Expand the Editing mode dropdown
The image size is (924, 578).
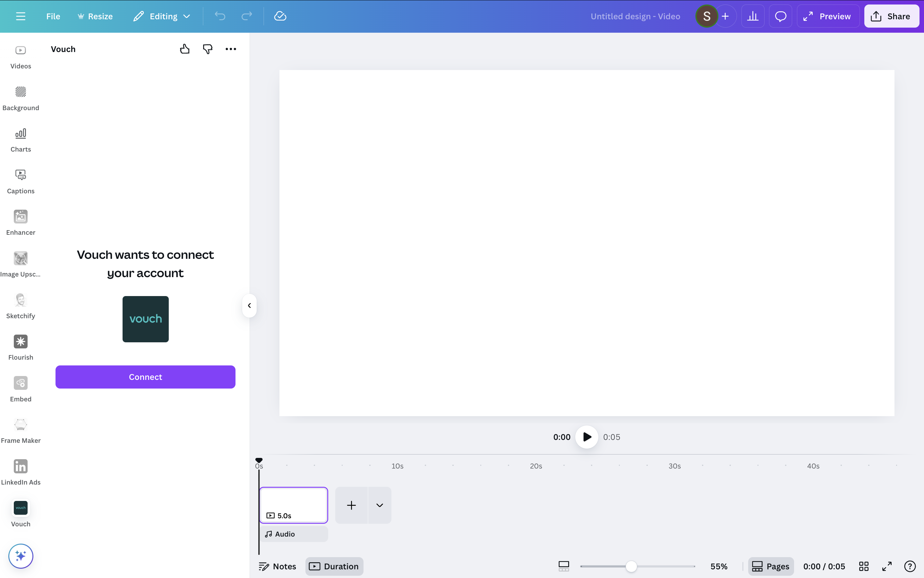coord(161,16)
